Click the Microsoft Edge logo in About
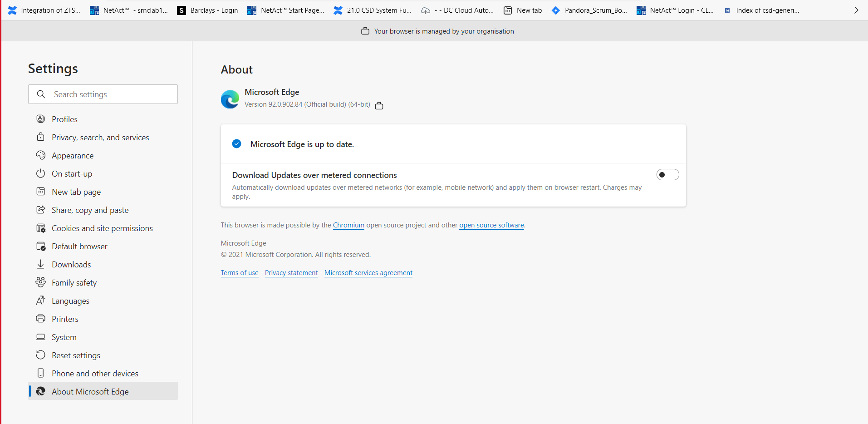 (230, 99)
